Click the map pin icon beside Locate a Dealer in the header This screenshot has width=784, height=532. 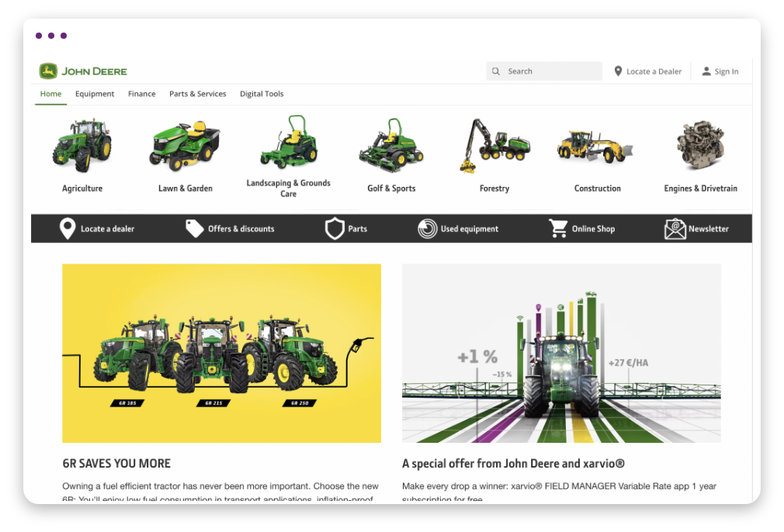pos(618,71)
